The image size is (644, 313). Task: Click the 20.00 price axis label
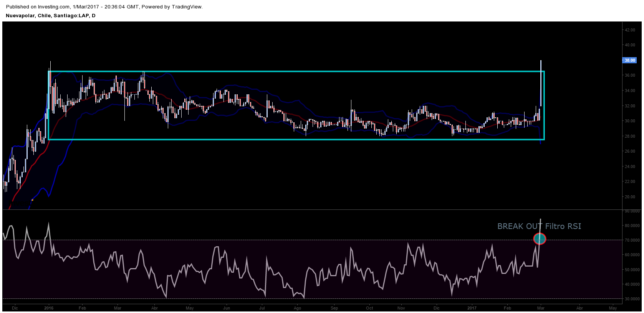(630, 197)
